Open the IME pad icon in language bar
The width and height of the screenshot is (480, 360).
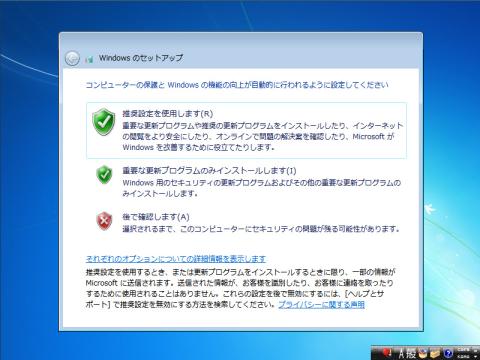pyautogui.click(x=422, y=353)
